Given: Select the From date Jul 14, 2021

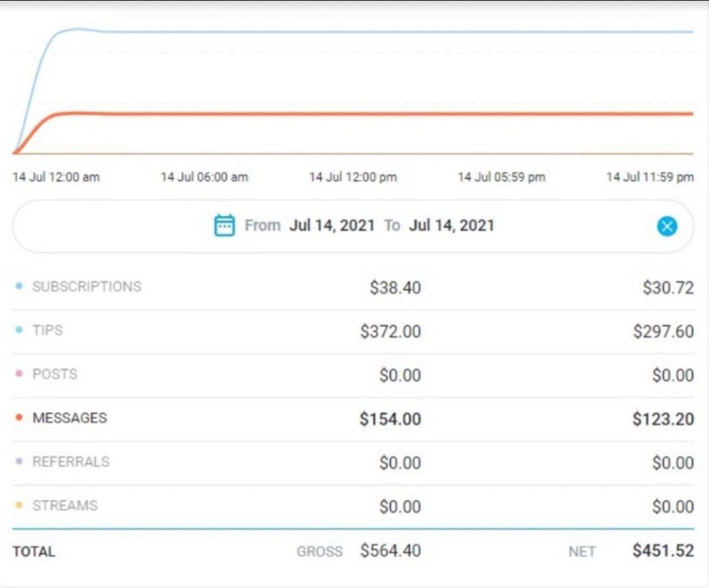Looking at the screenshot, I should coord(332,225).
